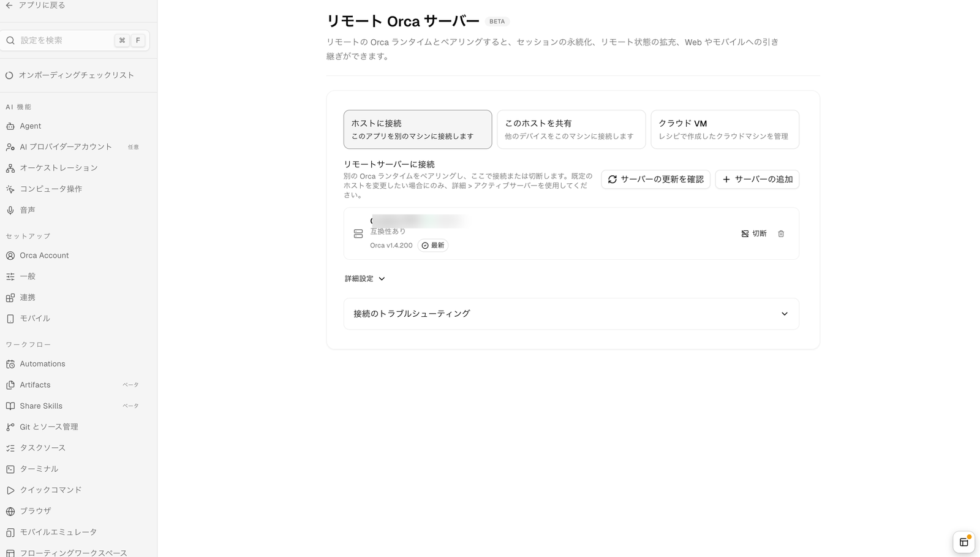The width and height of the screenshot is (980, 557).
Task: Expand 接続のトラブルシューティング chevron
Action: click(785, 314)
